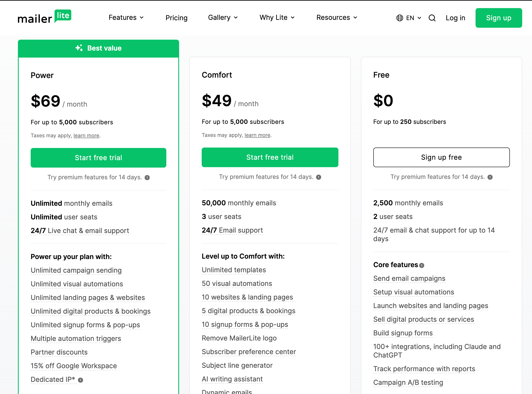Click info icon beside Comfort's 14 days trial

[319, 177]
